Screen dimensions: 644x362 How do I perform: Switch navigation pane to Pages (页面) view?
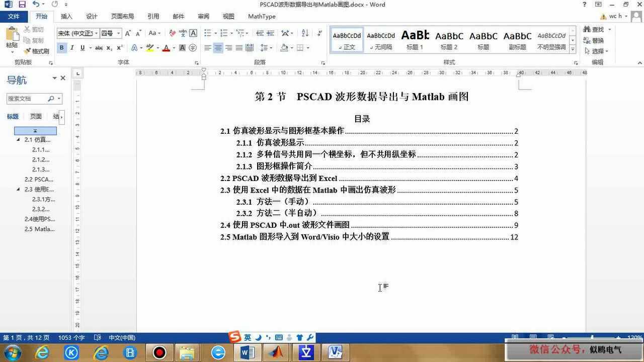(36, 117)
